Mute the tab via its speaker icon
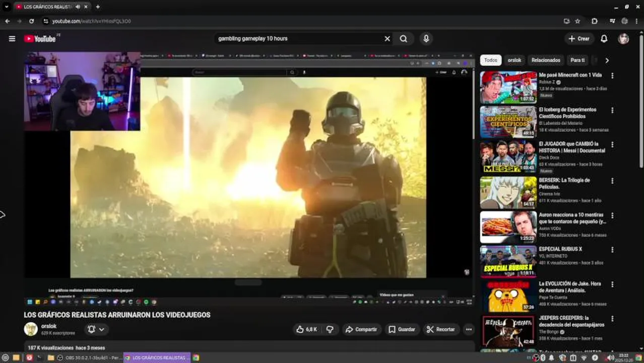This screenshot has height=363, width=644. (x=78, y=7)
